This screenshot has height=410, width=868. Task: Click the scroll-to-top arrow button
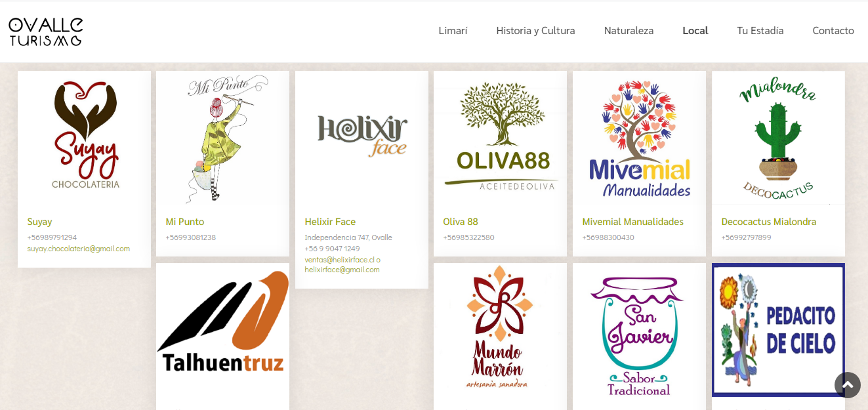point(848,385)
